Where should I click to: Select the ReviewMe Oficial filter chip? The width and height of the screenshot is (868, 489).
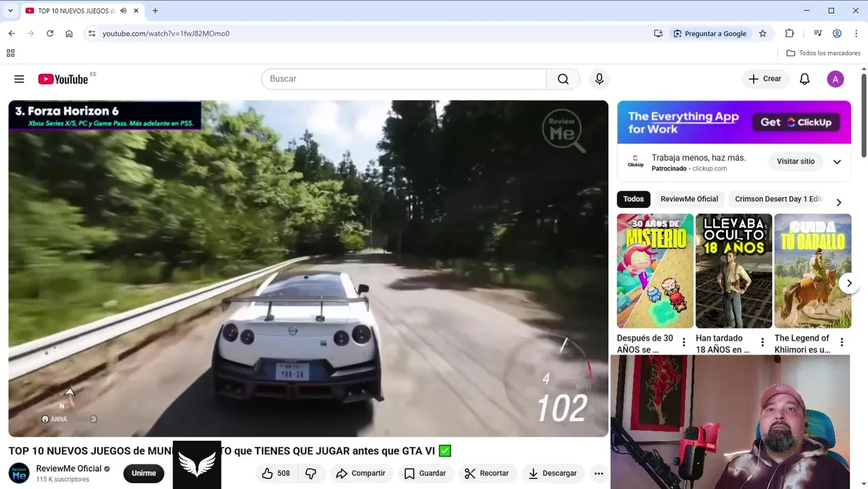tap(689, 199)
